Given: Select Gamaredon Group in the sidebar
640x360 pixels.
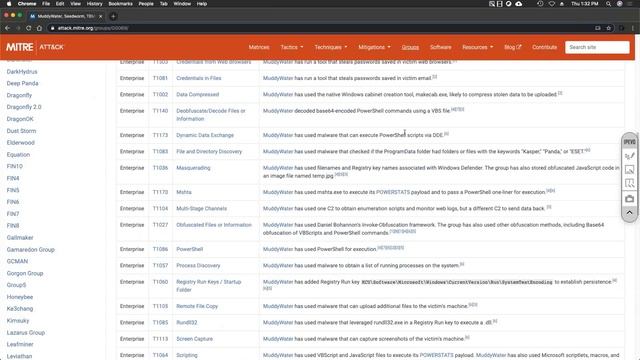Looking at the screenshot, I should [x=31, y=249].
